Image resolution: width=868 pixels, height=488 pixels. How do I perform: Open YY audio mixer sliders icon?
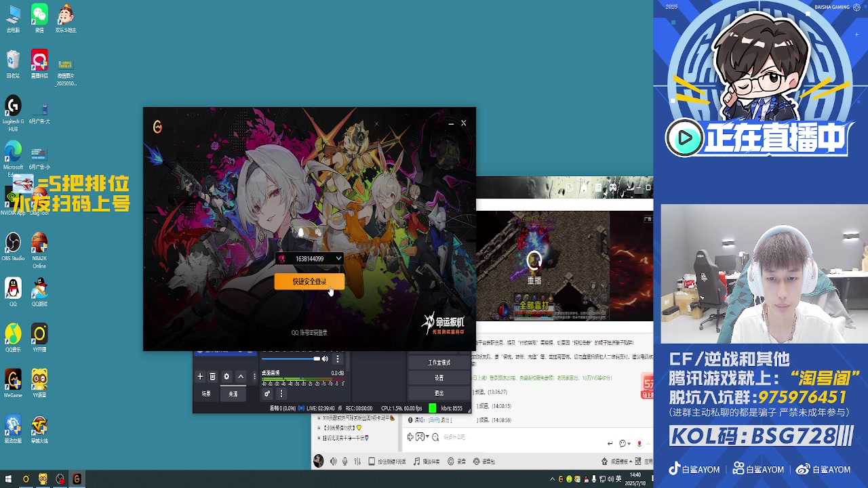click(357, 462)
